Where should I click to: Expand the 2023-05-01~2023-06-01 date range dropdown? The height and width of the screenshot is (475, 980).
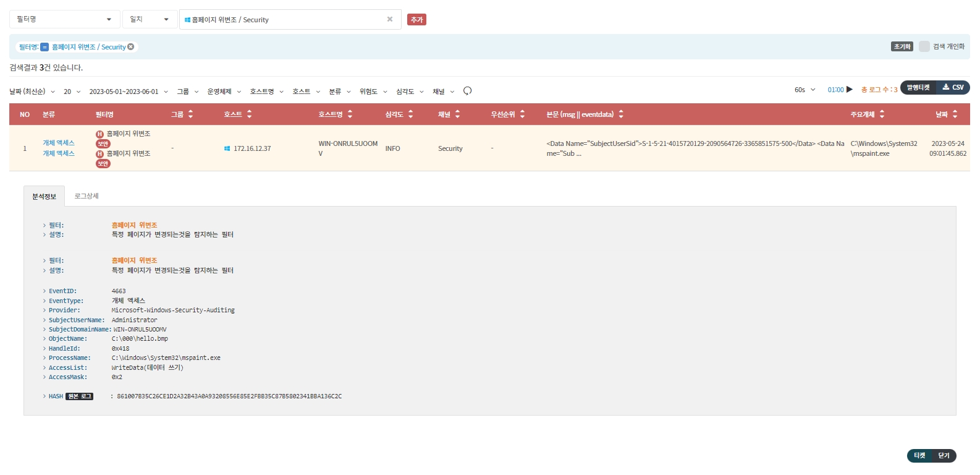pos(128,92)
